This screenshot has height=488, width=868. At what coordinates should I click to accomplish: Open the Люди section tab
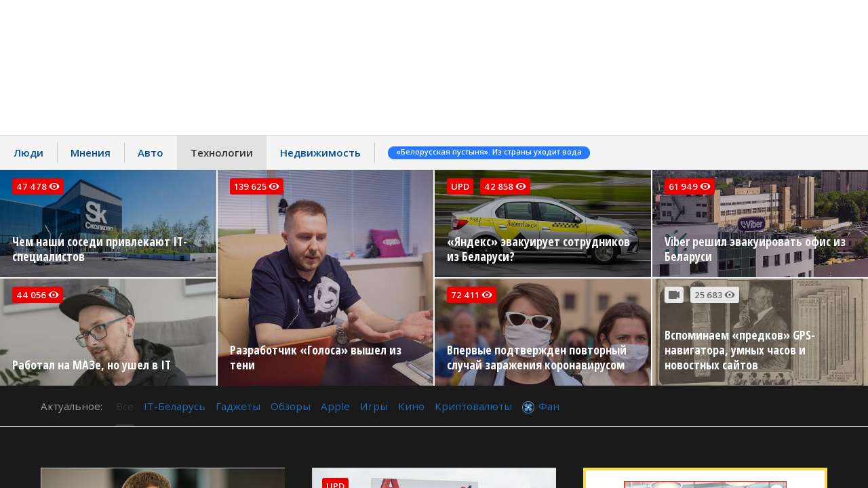point(28,152)
